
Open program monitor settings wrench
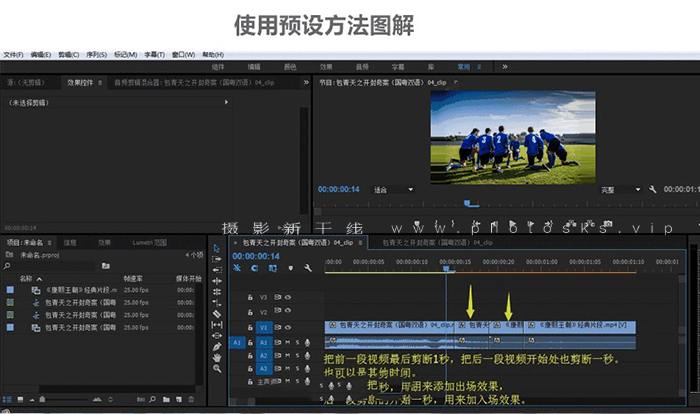point(653,189)
